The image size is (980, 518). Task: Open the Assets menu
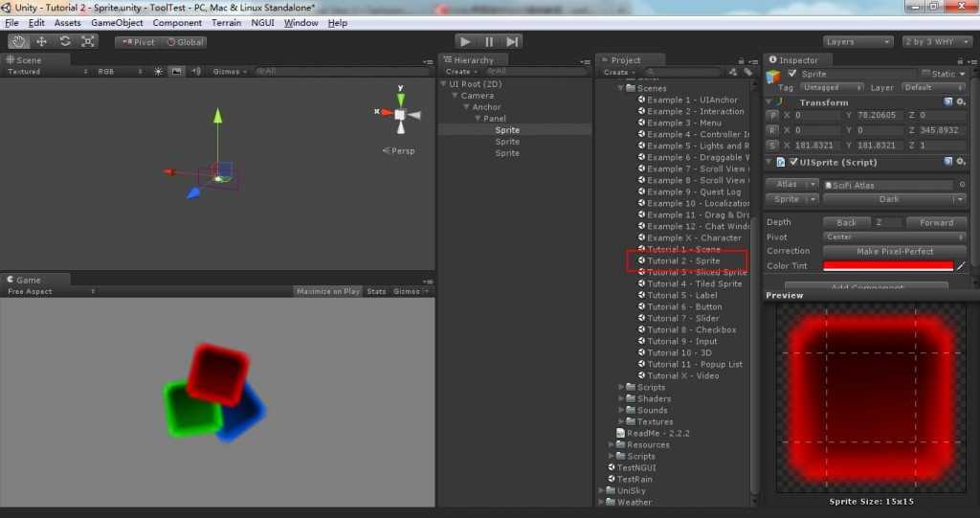(68, 23)
